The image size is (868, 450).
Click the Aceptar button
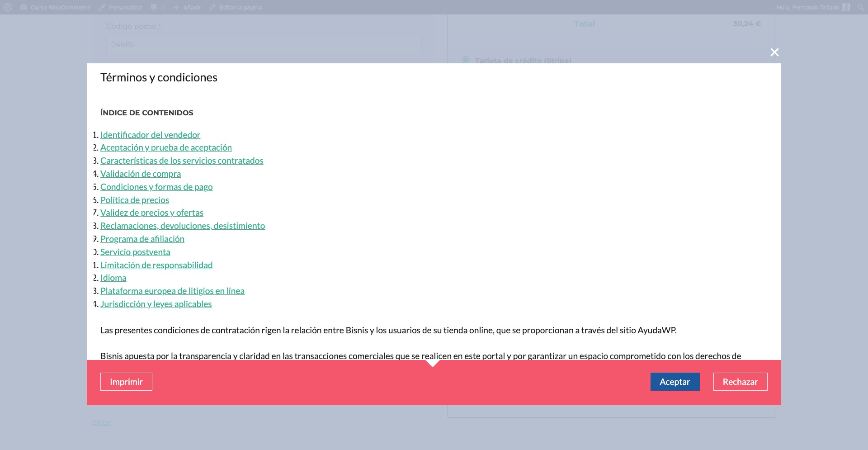pyautogui.click(x=675, y=382)
